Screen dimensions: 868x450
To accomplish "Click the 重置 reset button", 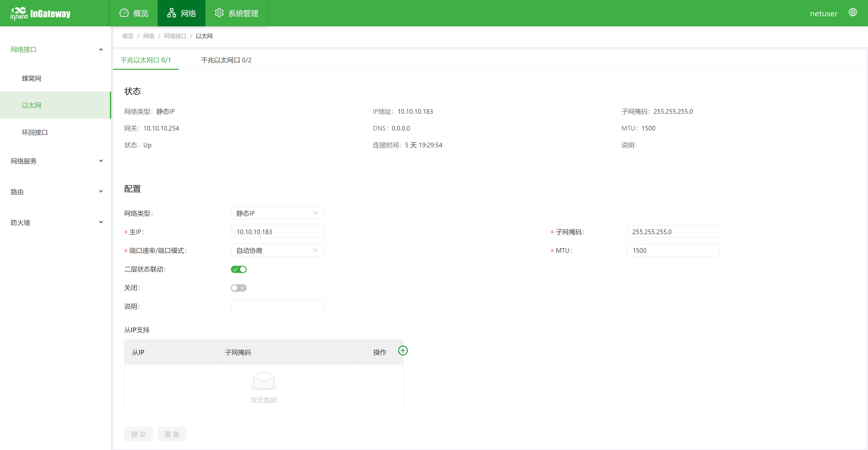I will [x=172, y=434].
